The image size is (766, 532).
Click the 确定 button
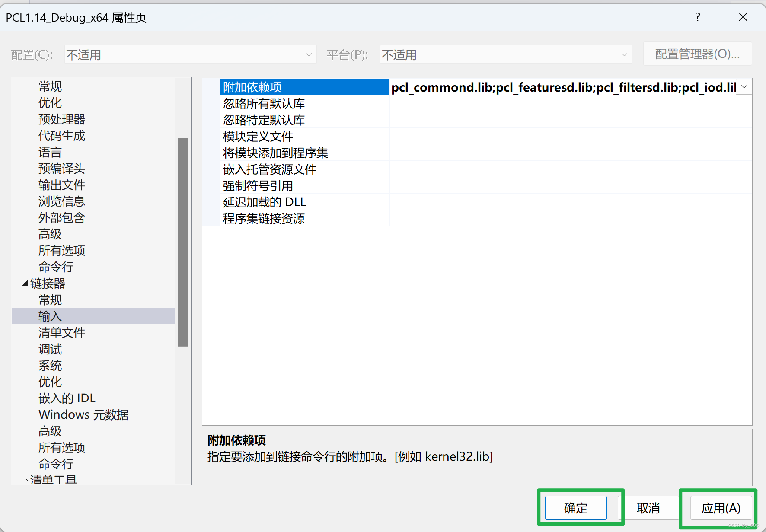pos(575,508)
